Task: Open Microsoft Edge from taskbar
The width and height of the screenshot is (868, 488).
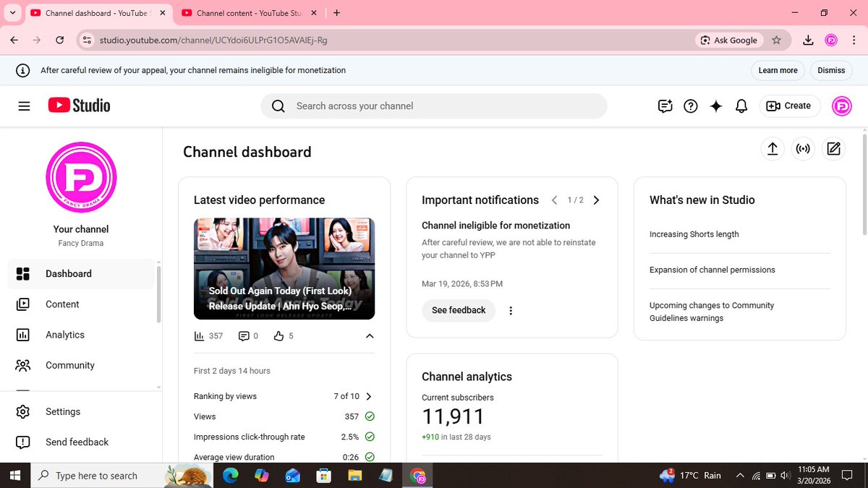Action: 230,476
